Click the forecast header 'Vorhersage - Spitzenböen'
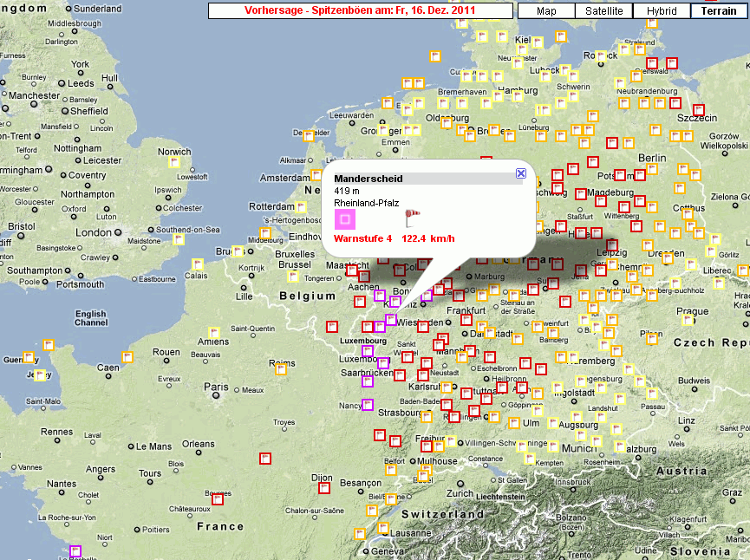Image resolution: width=750 pixels, height=560 pixels. click(x=360, y=10)
